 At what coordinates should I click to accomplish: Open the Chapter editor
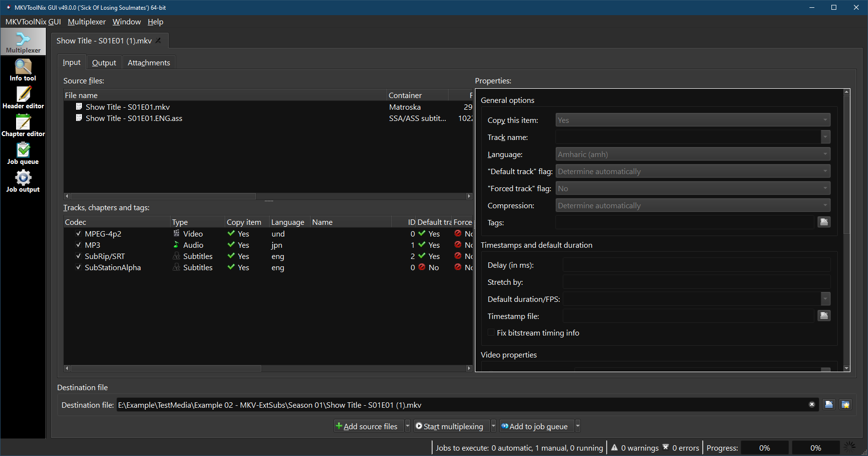(x=23, y=126)
